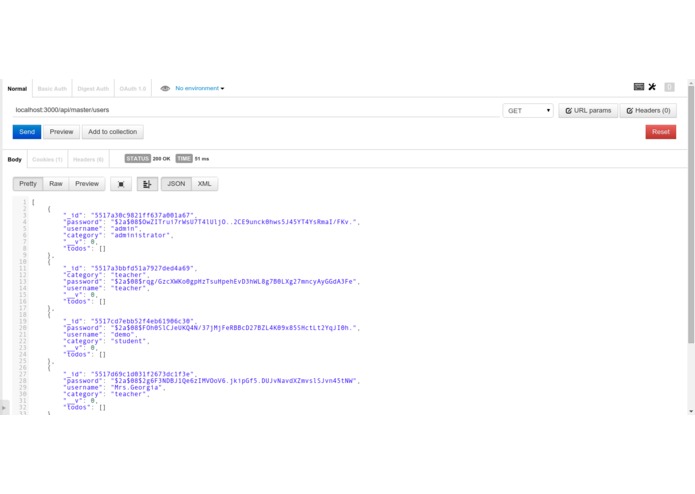Click the Preview request button
695x494 pixels.
pyautogui.click(x=61, y=132)
